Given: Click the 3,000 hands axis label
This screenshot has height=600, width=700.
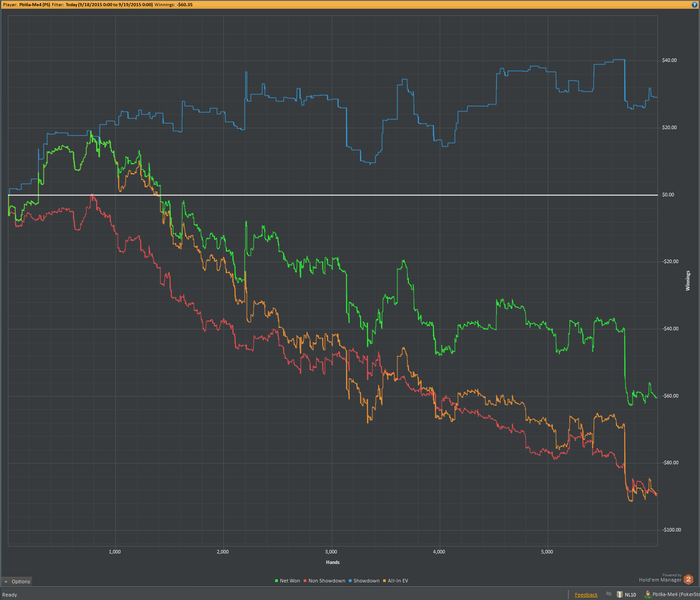Looking at the screenshot, I should click(x=331, y=552).
